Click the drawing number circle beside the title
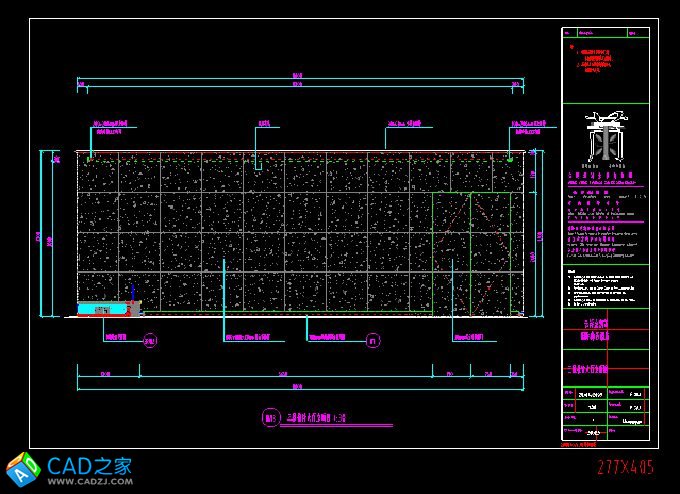 (268, 419)
